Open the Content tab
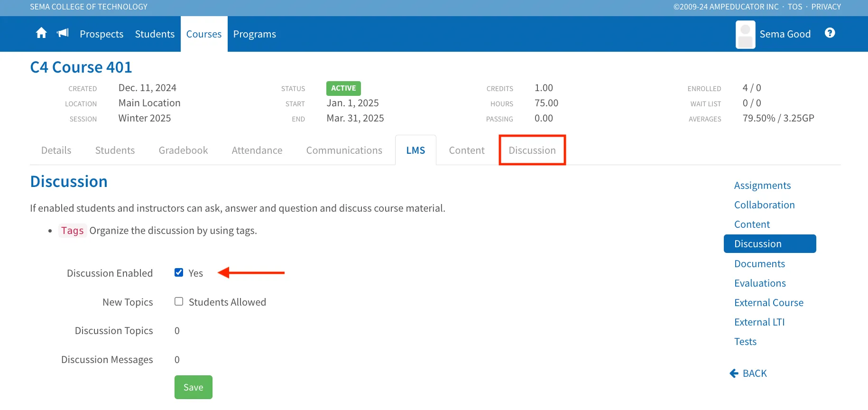Viewport: 868px width, 410px height. (x=467, y=150)
